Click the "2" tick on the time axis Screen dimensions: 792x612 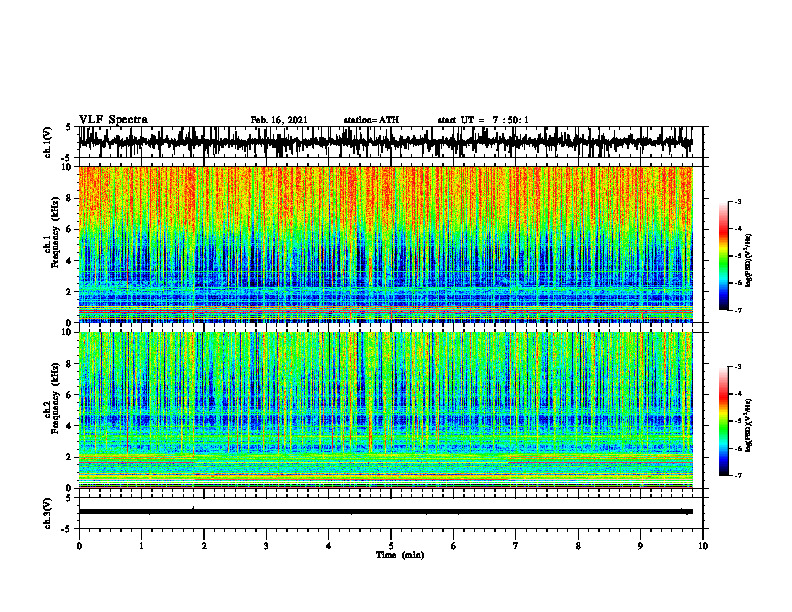click(x=204, y=546)
